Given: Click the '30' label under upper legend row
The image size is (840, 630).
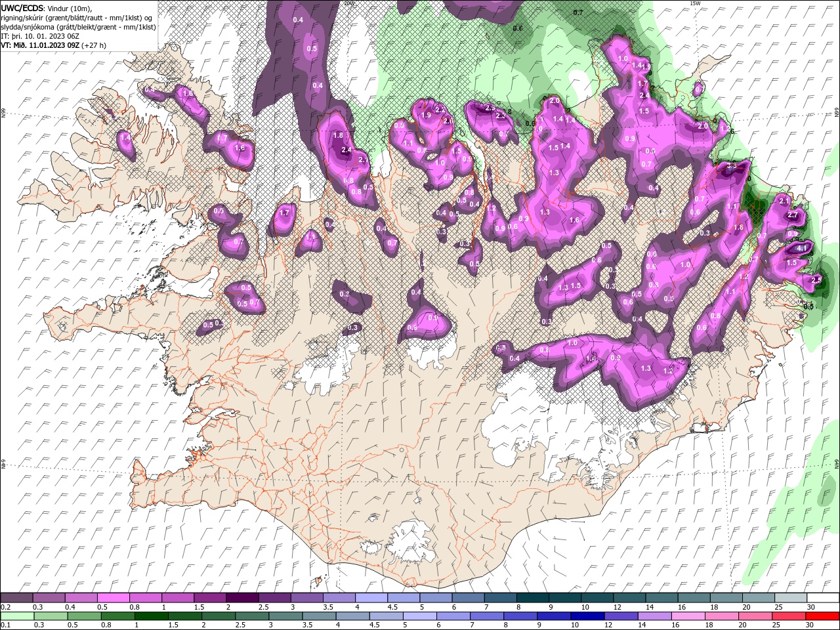Looking at the screenshot, I should coord(811,607).
